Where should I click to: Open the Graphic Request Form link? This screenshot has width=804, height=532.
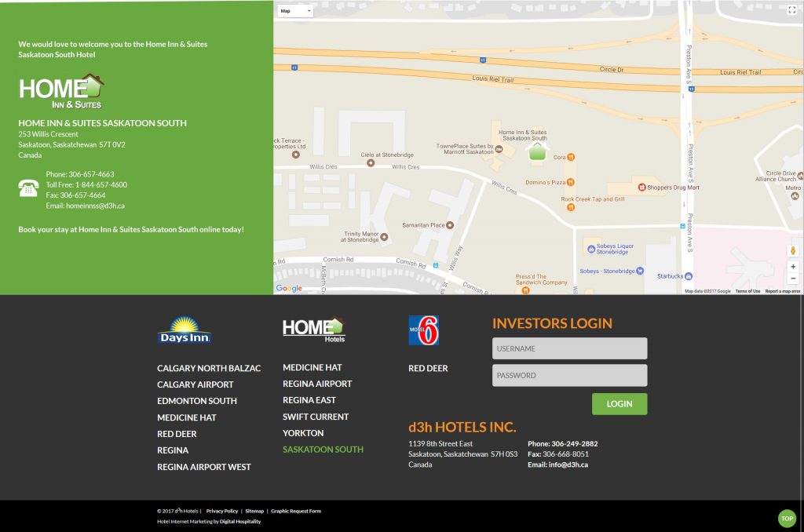coord(296,511)
